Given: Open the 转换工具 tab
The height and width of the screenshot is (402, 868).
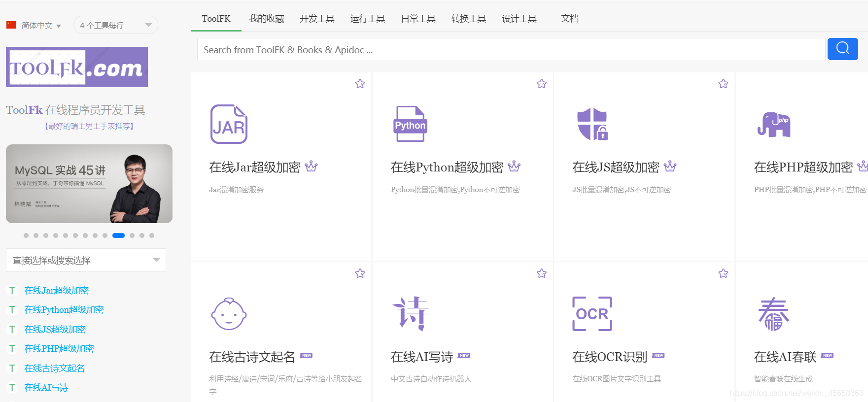Looking at the screenshot, I should [468, 19].
